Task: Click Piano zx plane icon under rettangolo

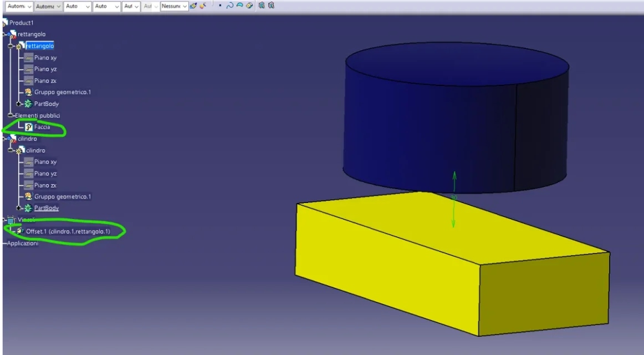Action: [28, 80]
